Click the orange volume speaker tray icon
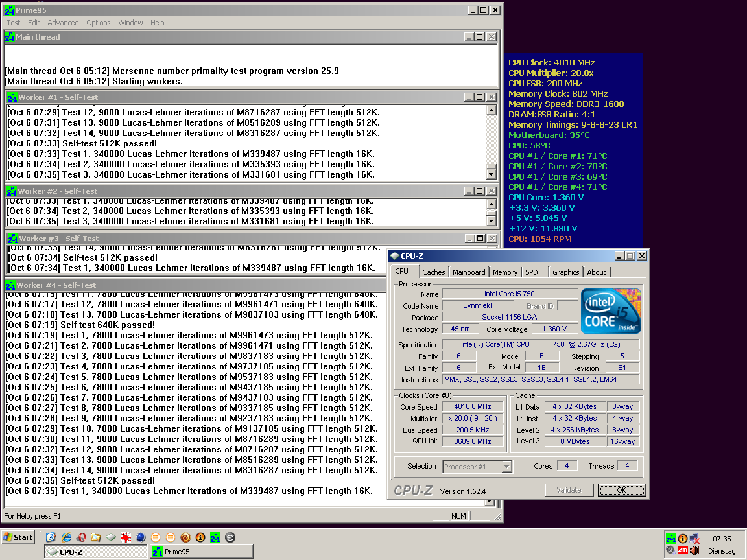 point(695,550)
